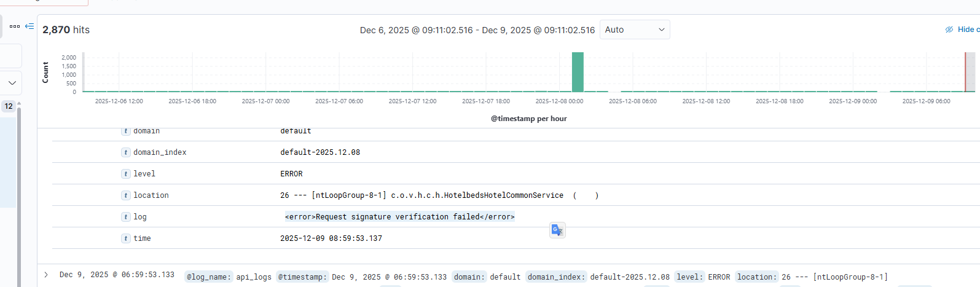Click the type icon beside log field
This screenshot has height=287, width=980.
coord(126,217)
